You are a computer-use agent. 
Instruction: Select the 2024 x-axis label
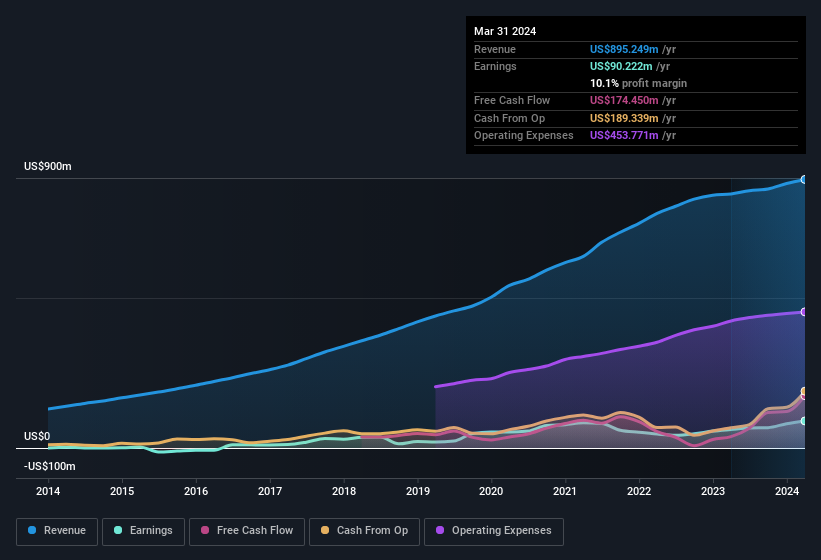[x=786, y=491]
